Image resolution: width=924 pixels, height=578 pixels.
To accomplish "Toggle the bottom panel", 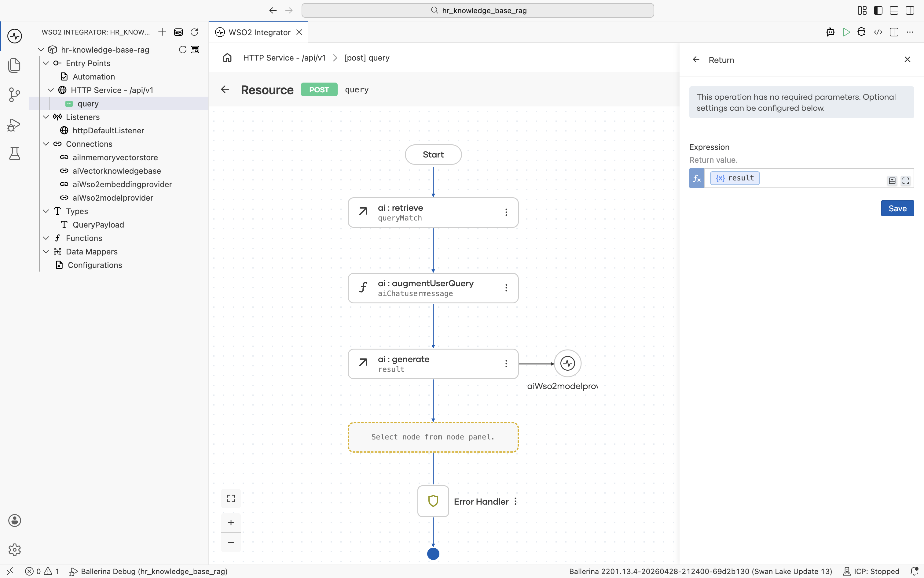I will point(894,10).
